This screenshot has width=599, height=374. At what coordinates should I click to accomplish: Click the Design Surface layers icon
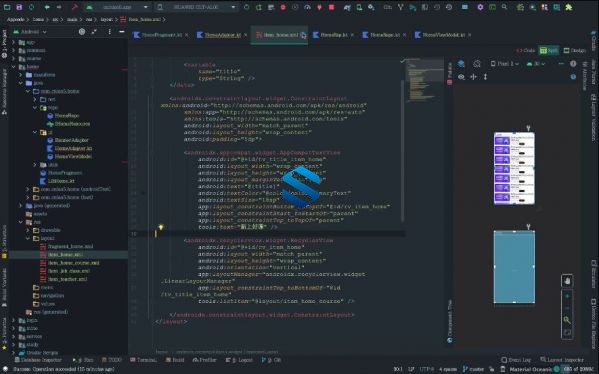tap(461, 64)
